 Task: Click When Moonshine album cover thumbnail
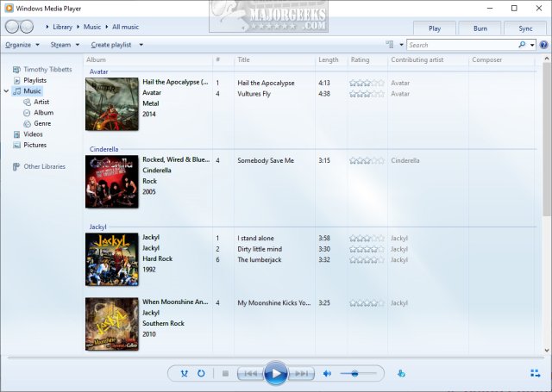tap(112, 324)
